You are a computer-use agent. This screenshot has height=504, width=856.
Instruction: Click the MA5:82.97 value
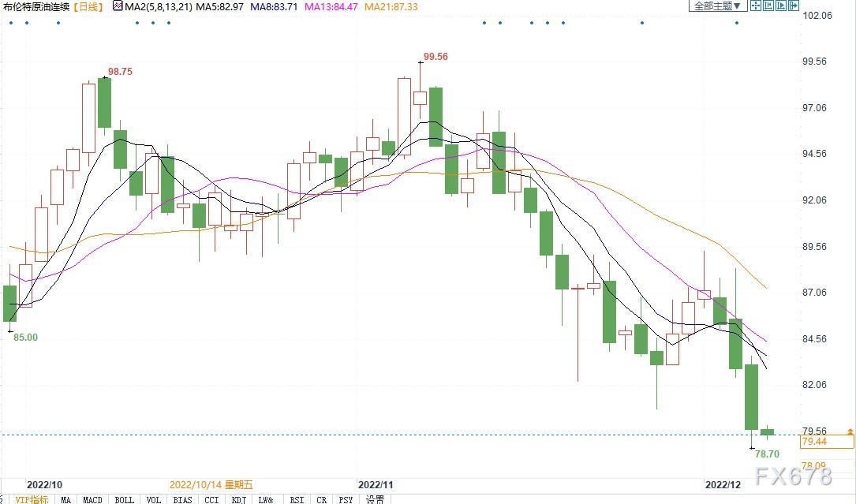tap(219, 6)
